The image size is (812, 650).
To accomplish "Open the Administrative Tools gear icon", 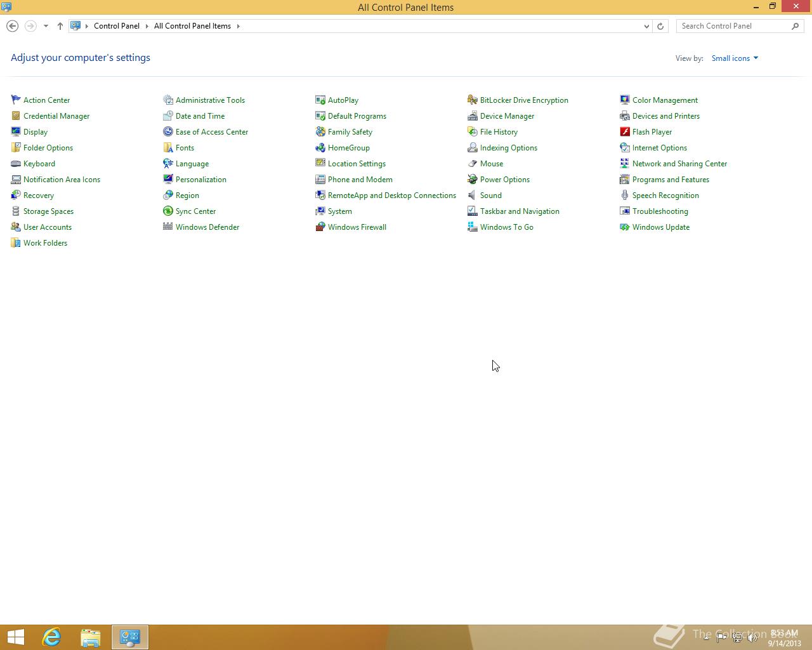I will [x=168, y=100].
